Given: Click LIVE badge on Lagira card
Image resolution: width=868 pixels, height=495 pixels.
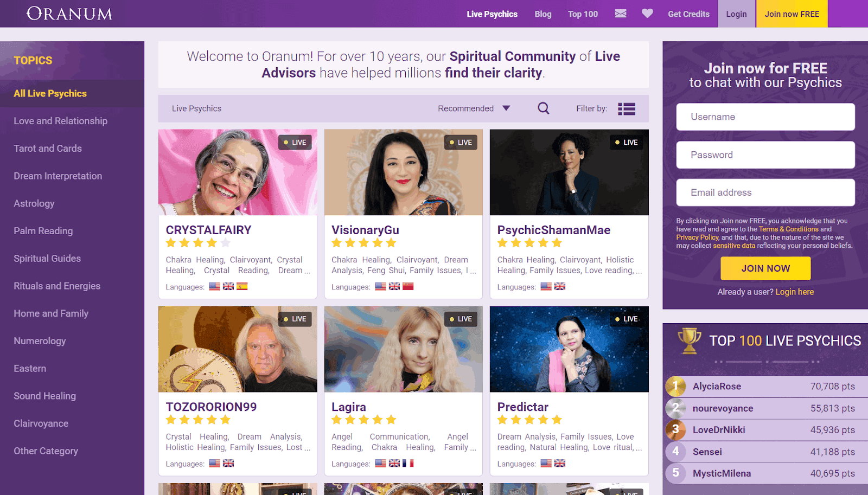Looking at the screenshot, I should (x=461, y=319).
